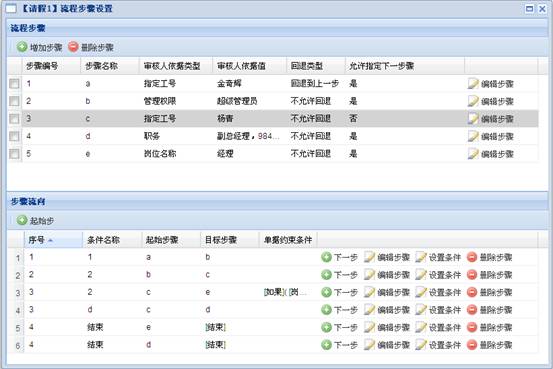Click the 回退类型 column header

click(x=316, y=66)
